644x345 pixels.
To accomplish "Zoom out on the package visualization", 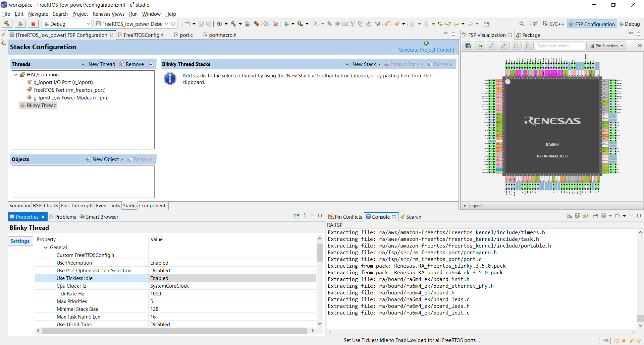I will point(492,46).
